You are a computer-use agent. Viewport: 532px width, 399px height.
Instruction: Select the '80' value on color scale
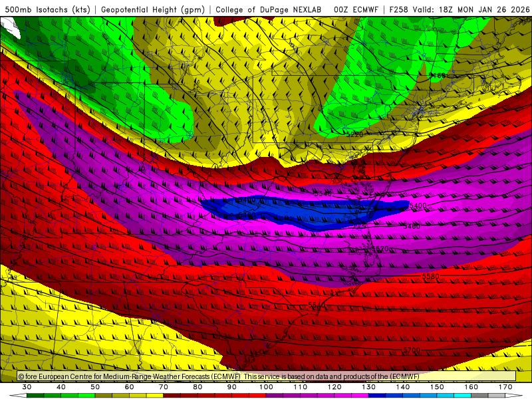[x=198, y=387]
